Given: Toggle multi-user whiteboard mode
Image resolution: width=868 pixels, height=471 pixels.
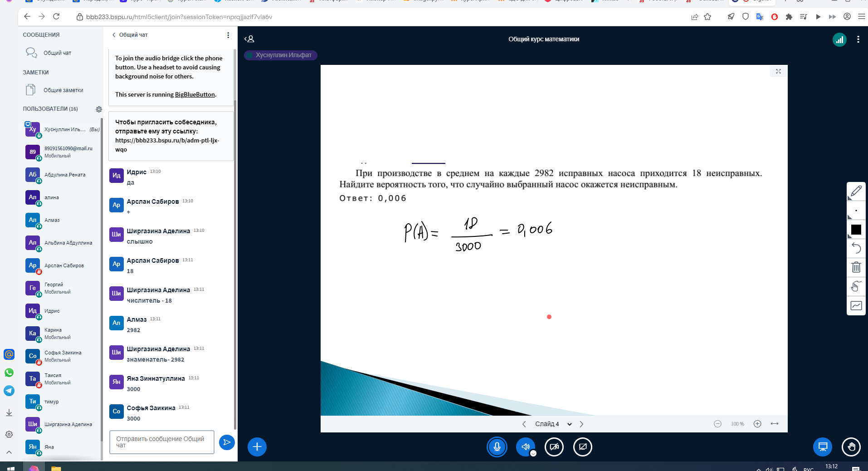Looking at the screenshot, I should (x=856, y=305).
